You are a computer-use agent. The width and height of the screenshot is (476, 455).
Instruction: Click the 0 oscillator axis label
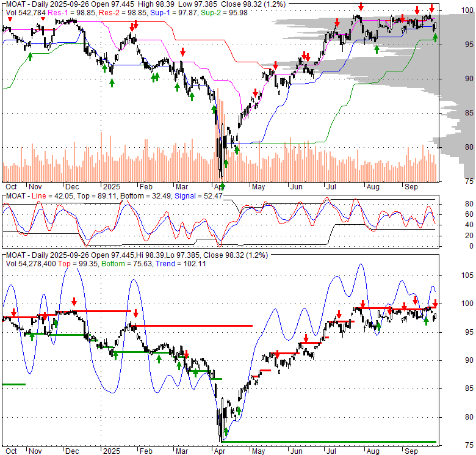tap(471, 246)
